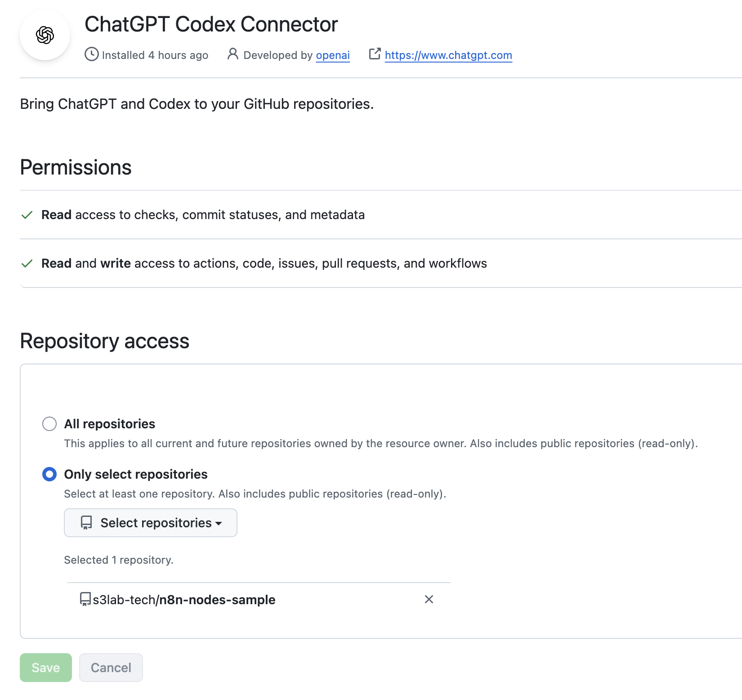
Task: Click the book icon inside Select repositories button
Action: coord(86,523)
